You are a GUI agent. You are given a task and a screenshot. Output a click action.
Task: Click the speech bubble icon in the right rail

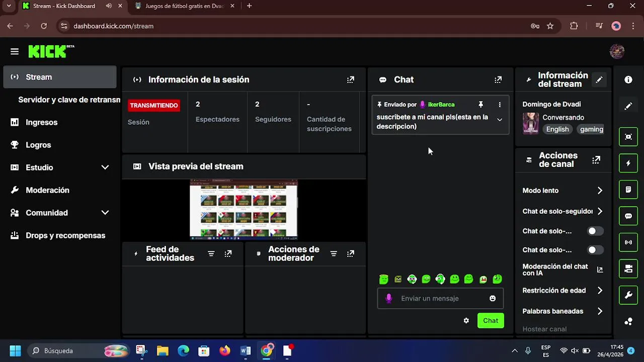point(628,216)
